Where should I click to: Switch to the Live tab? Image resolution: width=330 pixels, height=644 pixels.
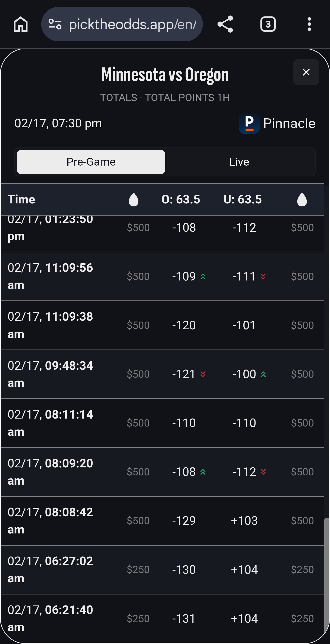(239, 162)
